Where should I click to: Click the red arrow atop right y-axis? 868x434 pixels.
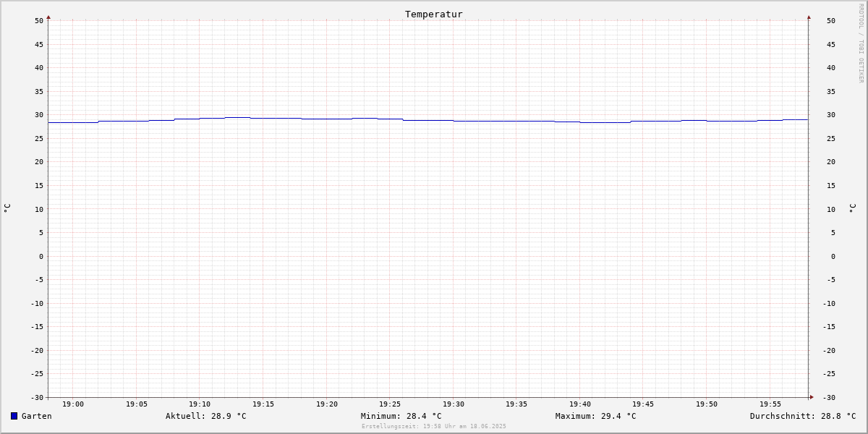pos(809,17)
